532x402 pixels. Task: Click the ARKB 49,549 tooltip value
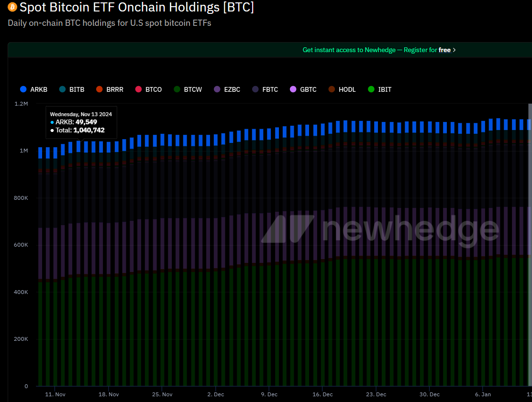(86, 122)
